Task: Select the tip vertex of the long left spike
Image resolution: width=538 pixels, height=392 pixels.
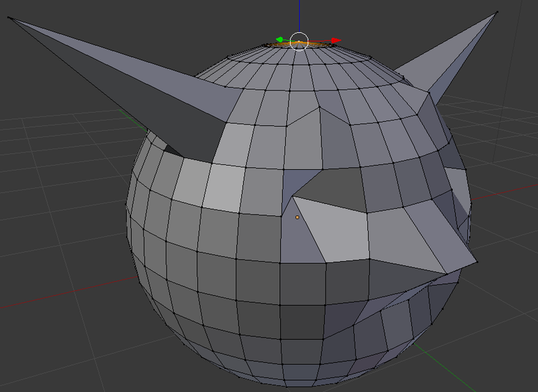Action: [x=8, y=17]
